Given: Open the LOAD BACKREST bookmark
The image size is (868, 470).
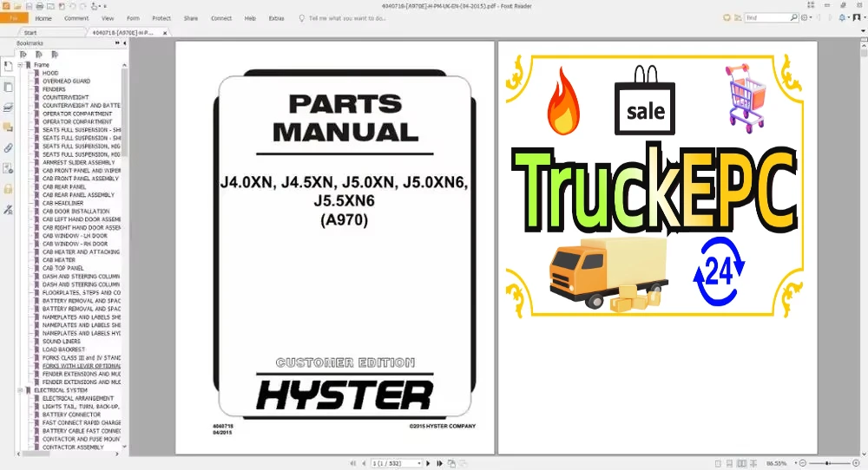Looking at the screenshot, I should (x=63, y=349).
